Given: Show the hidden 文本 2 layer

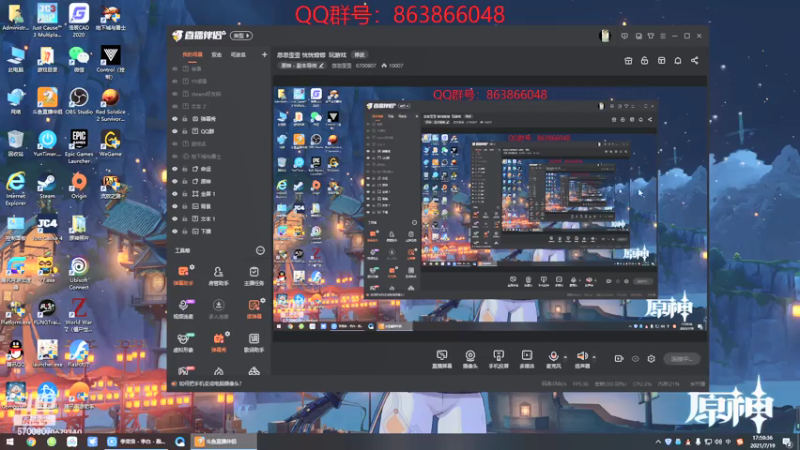Looking at the screenshot, I should pos(174,106).
